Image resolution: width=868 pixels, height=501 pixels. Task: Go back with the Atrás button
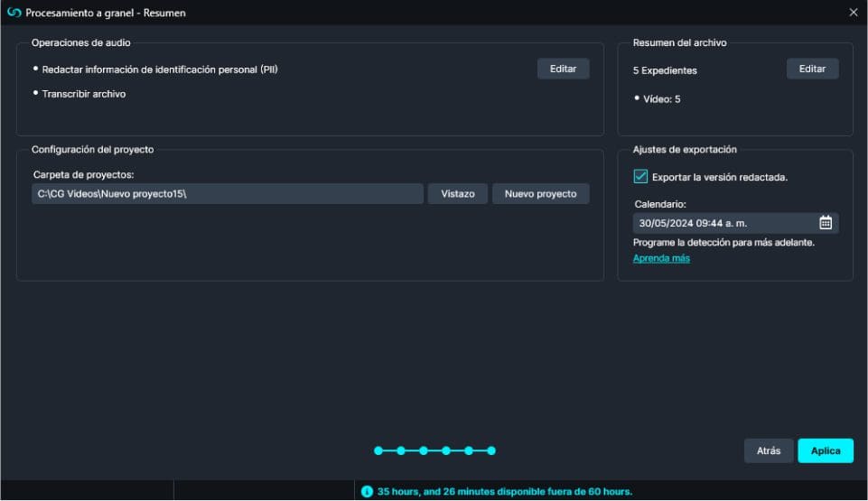(769, 450)
